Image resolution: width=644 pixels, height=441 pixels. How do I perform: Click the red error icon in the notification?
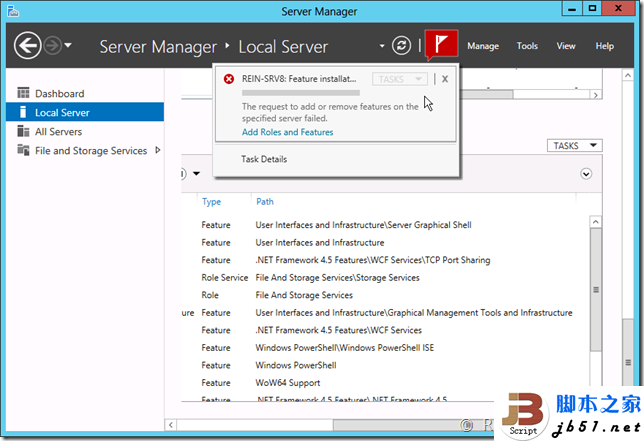[230, 78]
